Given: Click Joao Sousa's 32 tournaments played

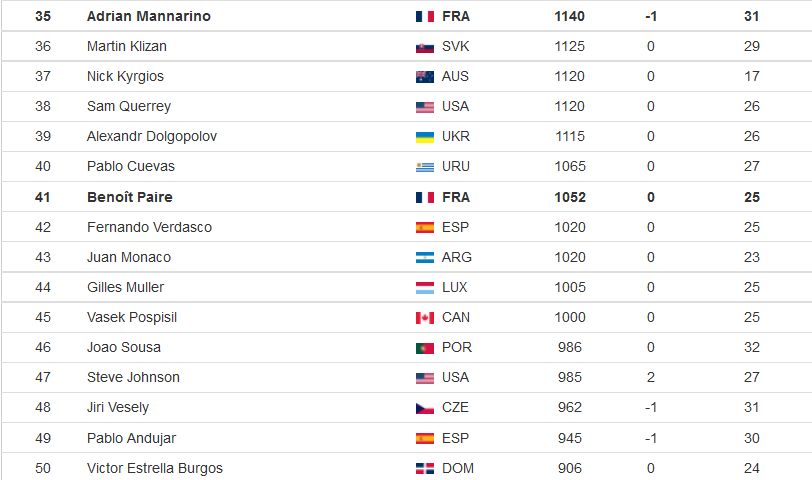Looking at the screenshot, I should 751,347.
